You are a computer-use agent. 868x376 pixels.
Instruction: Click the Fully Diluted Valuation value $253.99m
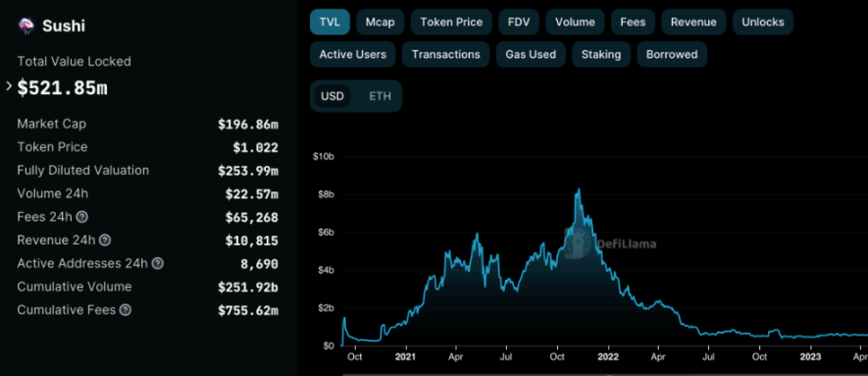coord(248,171)
